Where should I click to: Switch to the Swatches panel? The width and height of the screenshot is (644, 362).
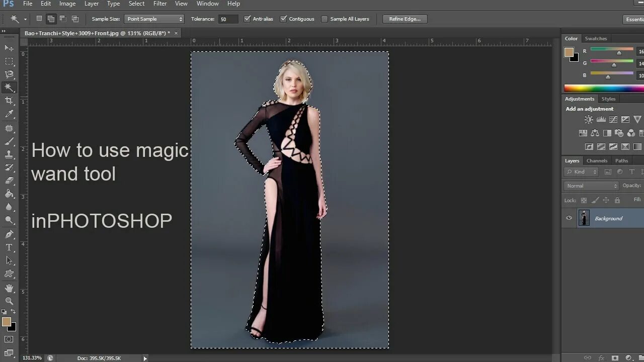pyautogui.click(x=596, y=38)
